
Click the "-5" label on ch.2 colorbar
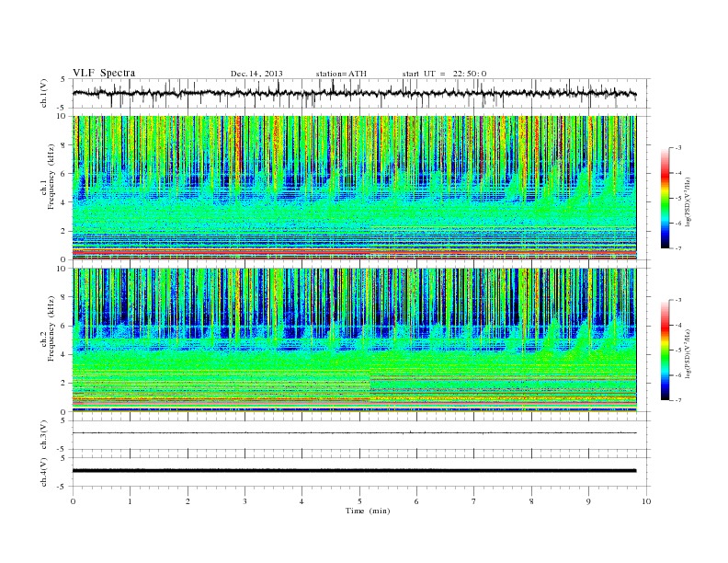coord(678,350)
